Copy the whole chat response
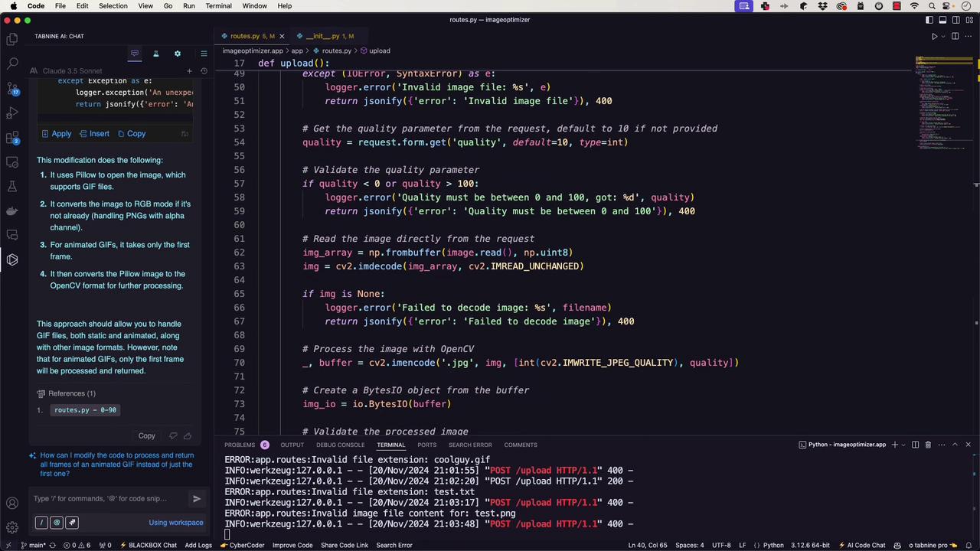This screenshot has height=551, width=980. (146, 435)
